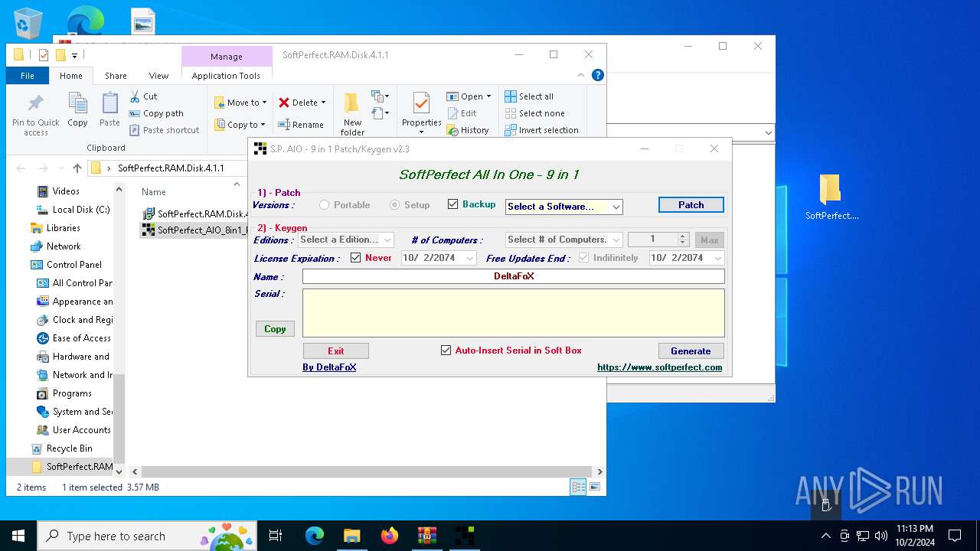This screenshot has height=551, width=980.
Task: Switch to View ribbon tab
Action: (158, 76)
